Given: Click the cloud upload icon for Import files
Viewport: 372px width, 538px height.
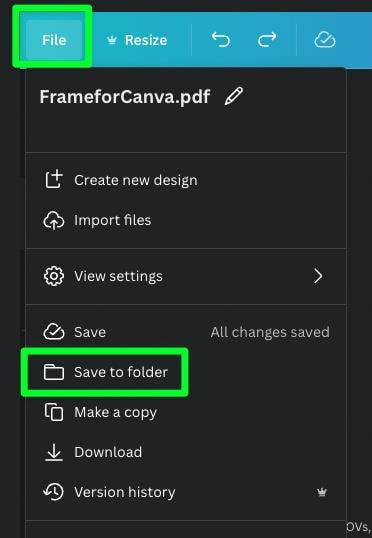Looking at the screenshot, I should point(54,220).
